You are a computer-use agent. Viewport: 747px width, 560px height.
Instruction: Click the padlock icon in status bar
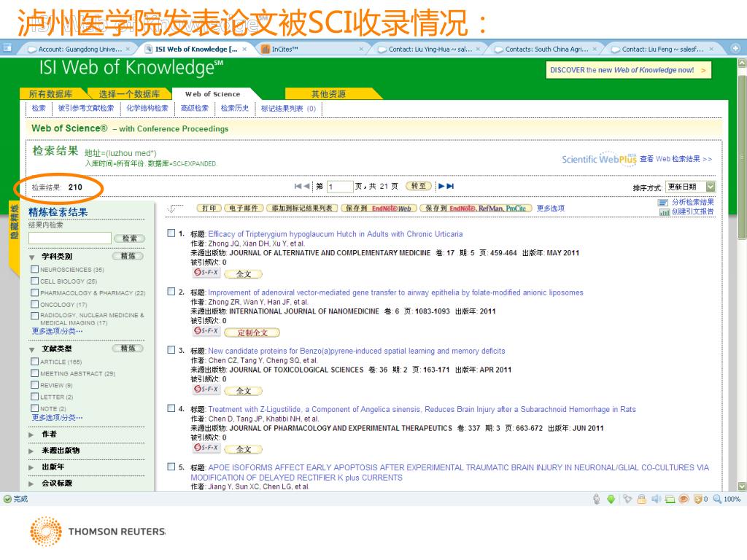point(642,499)
